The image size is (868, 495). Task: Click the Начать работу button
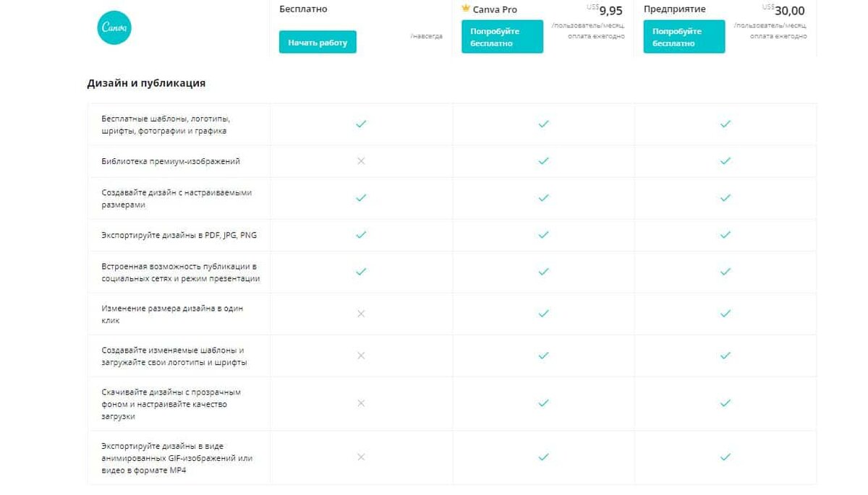(318, 42)
